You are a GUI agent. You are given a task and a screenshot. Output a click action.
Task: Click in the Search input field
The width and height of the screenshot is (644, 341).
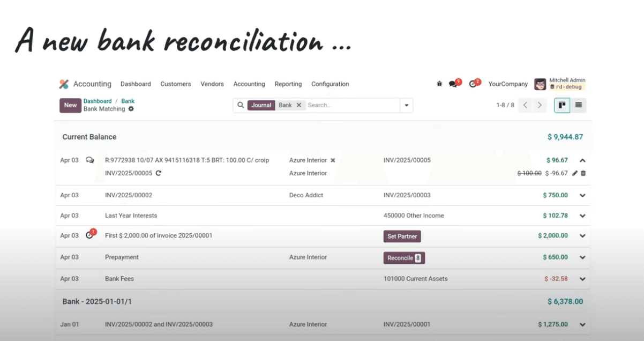(x=351, y=105)
